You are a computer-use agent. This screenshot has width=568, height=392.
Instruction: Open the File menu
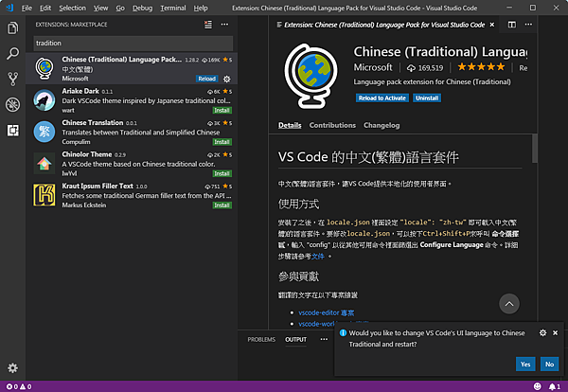point(27,8)
